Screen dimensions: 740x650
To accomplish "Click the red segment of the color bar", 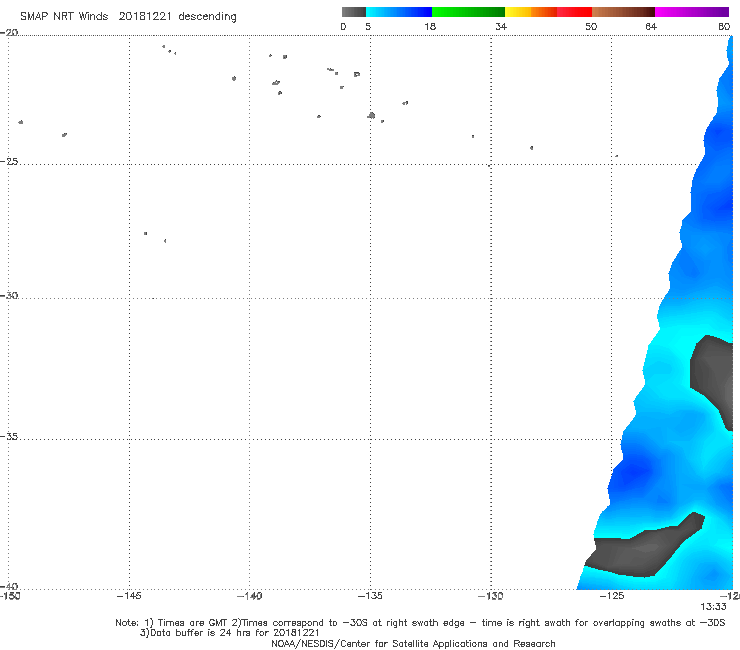I will point(574,12).
